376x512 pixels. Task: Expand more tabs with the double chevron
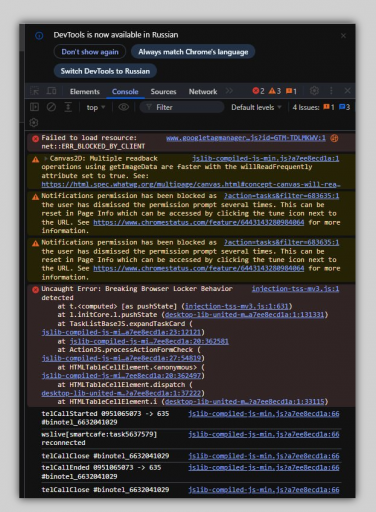pos(229,91)
